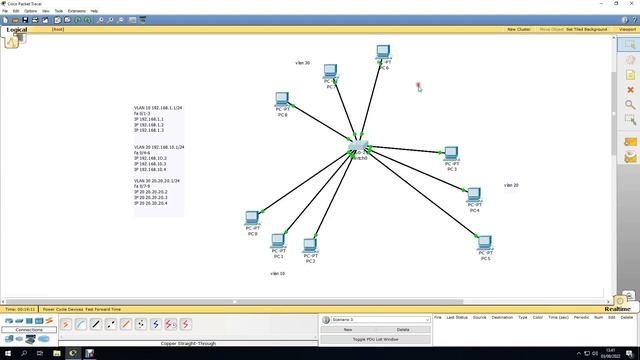Choose the Place Note tool
Image resolution: width=640 pixels, height=360 pixels.
point(630,75)
